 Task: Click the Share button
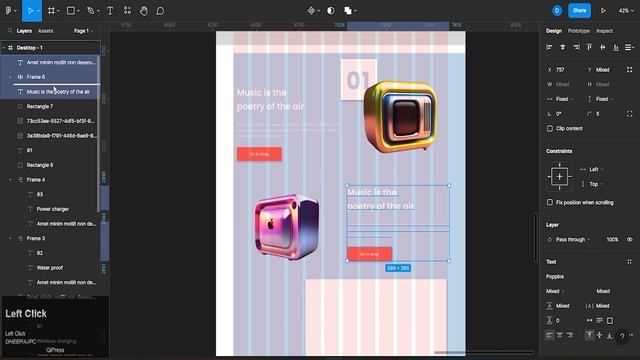pos(579,11)
